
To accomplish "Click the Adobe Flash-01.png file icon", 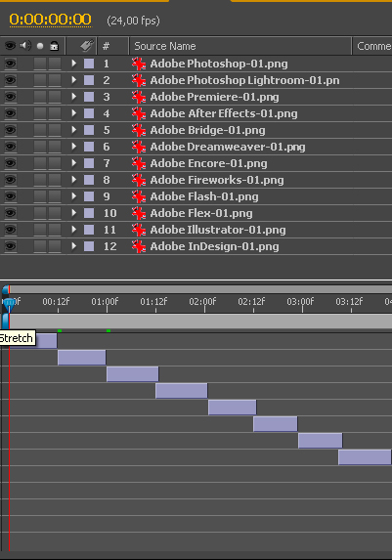I will click(x=139, y=196).
